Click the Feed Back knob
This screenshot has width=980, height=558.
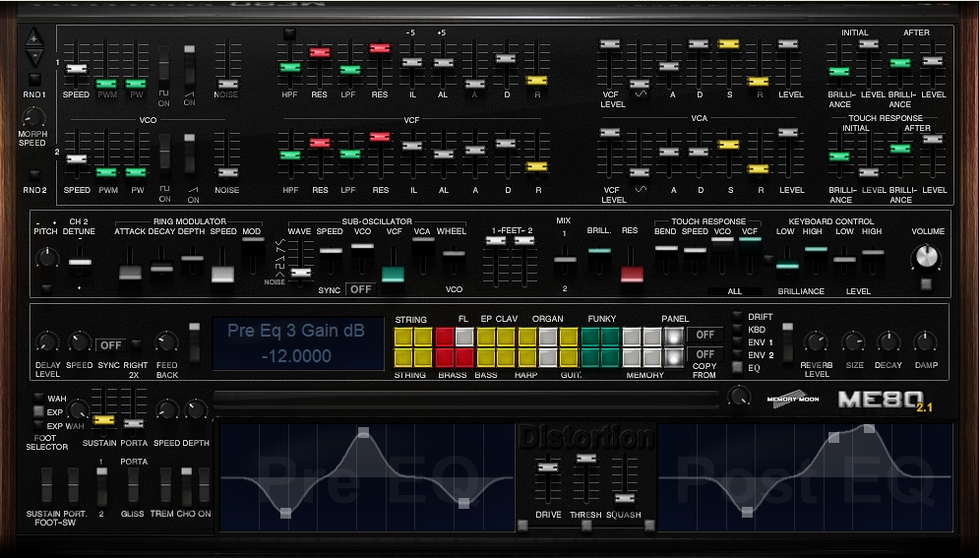pyautogui.click(x=166, y=342)
